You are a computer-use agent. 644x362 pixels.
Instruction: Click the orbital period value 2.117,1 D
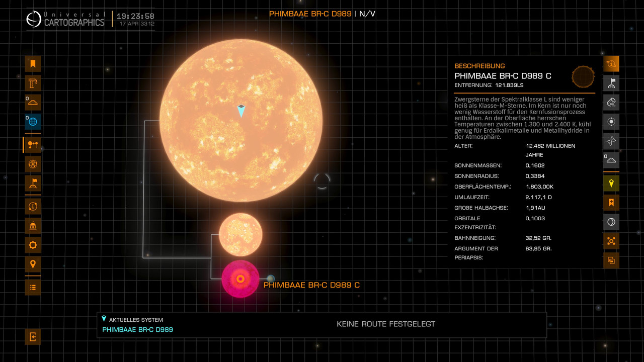point(539,197)
